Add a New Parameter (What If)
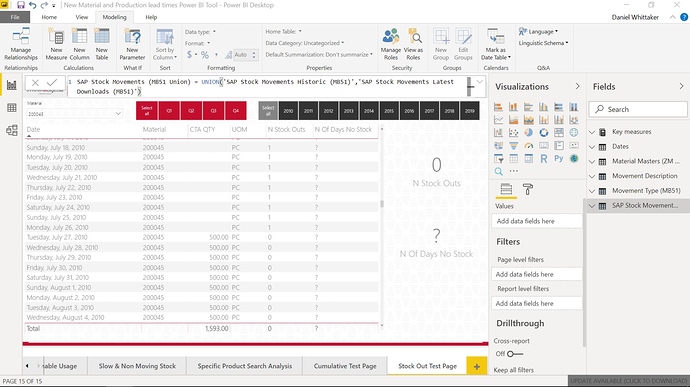 (x=132, y=44)
